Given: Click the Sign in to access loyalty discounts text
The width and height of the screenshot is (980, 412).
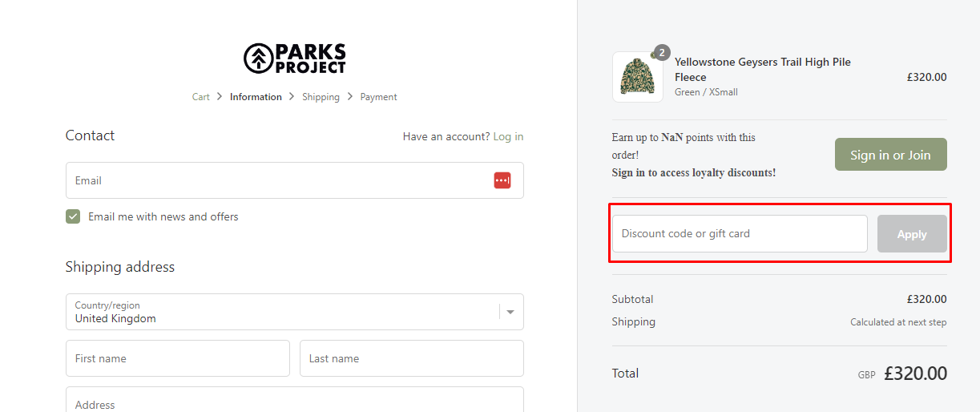Looking at the screenshot, I should pyautogui.click(x=693, y=172).
